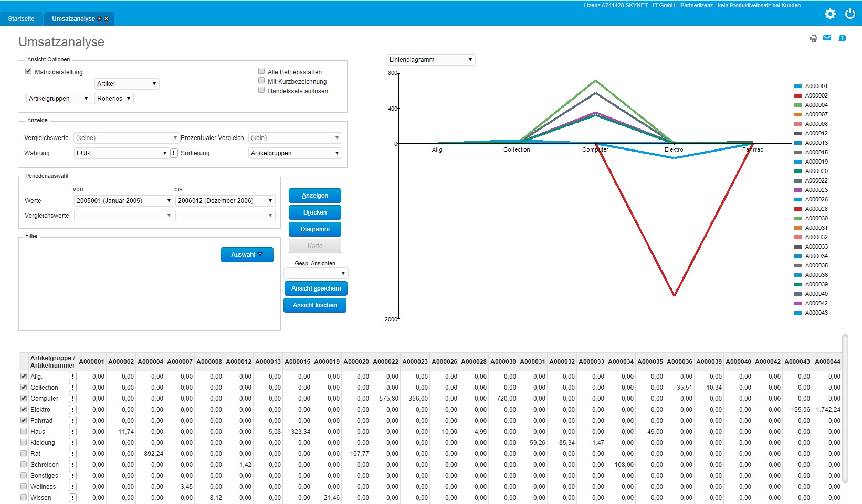Open the settings gear icon
Screen dimensions: 862x504
830,14
